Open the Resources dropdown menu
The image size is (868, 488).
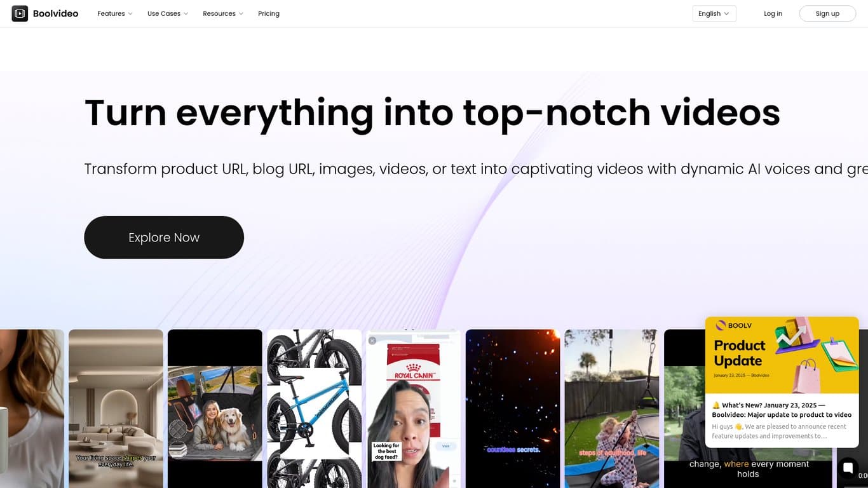pyautogui.click(x=223, y=13)
